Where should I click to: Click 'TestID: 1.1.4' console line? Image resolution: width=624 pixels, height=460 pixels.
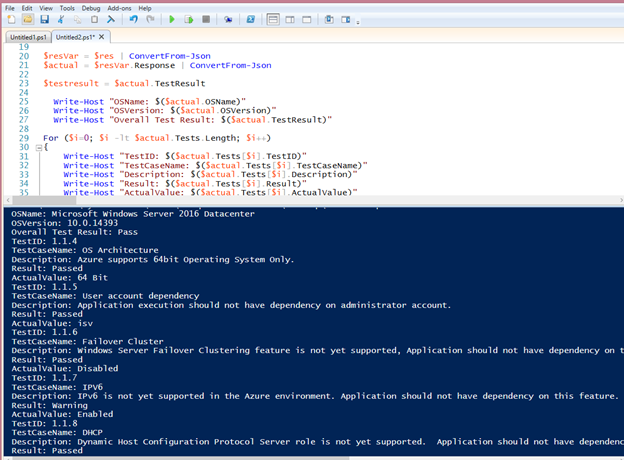coord(44,242)
